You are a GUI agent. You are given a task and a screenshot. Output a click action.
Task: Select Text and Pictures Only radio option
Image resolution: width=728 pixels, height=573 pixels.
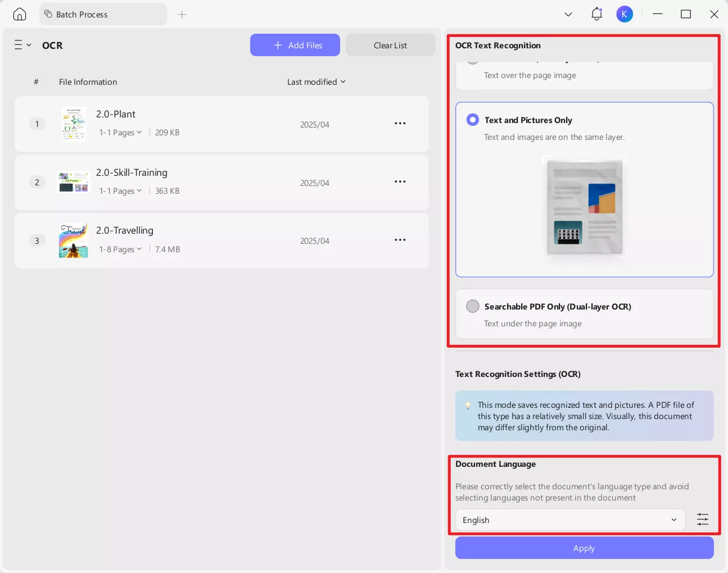473,120
